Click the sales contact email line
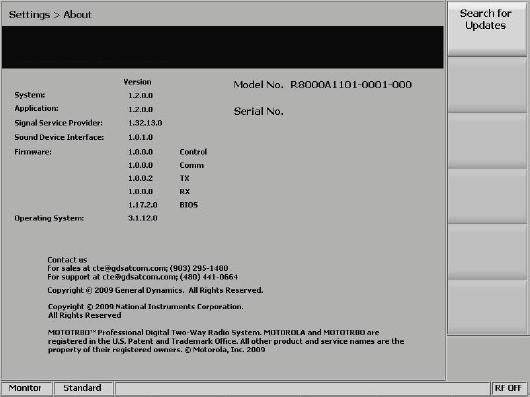Image resolution: width=530 pixels, height=397 pixels. click(138, 268)
